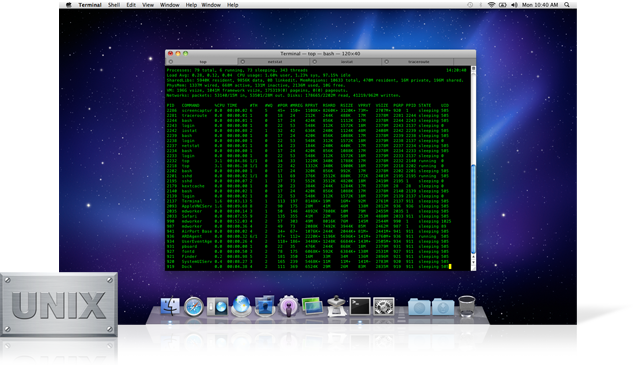
Task: Open Server Preferences switch-and-globe Dock icon
Action: pyautogui.click(x=217, y=306)
